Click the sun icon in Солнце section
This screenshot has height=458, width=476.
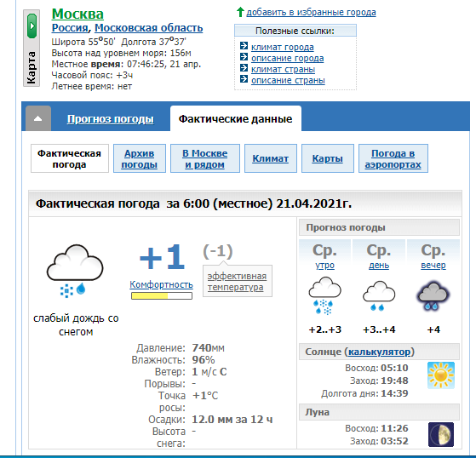[x=441, y=375]
